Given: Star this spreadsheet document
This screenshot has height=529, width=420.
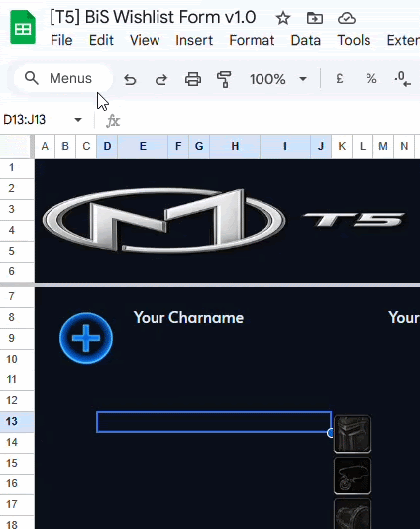Looking at the screenshot, I should (283, 18).
